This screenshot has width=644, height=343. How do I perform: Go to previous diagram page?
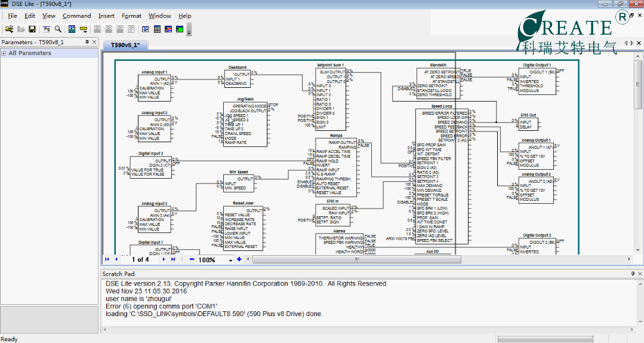116,259
